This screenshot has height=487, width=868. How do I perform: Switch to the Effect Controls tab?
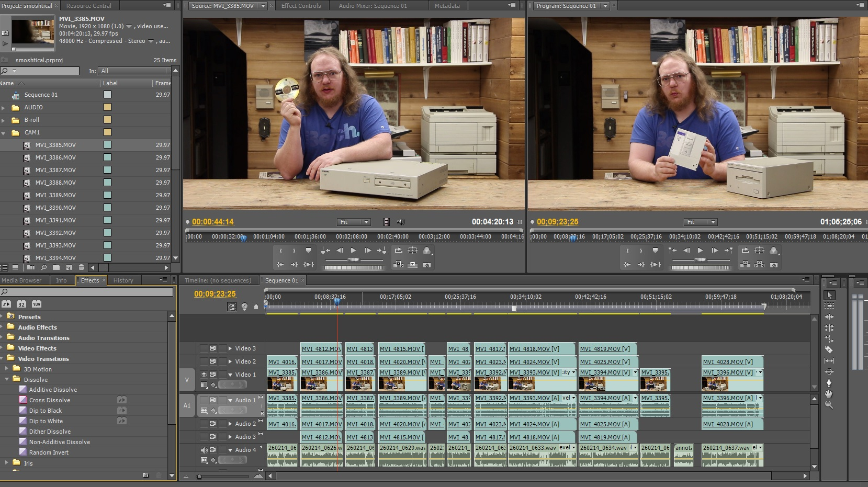(301, 6)
